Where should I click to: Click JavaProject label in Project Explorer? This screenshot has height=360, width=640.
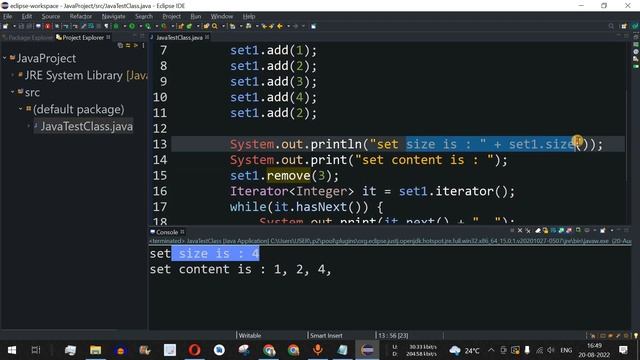point(46,58)
